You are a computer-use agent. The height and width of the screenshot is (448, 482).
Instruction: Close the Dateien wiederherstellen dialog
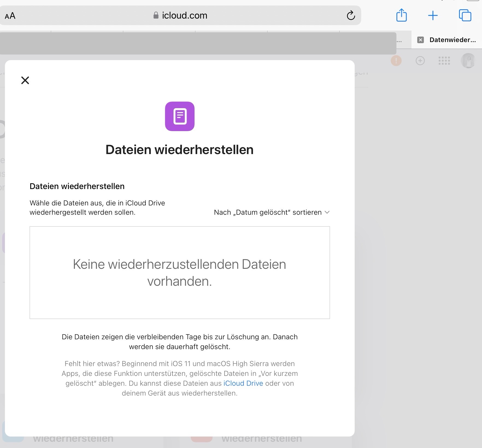(25, 80)
